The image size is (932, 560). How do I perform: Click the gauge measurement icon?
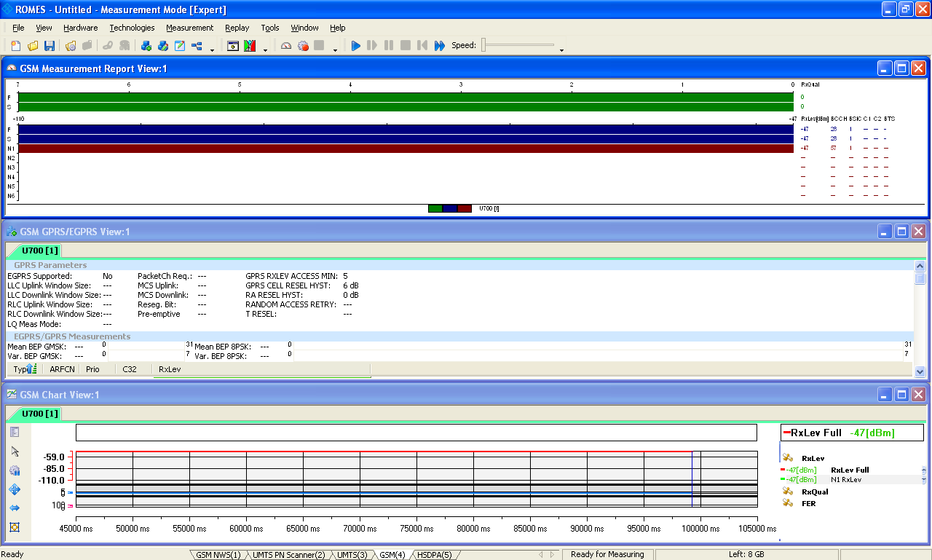pos(286,46)
